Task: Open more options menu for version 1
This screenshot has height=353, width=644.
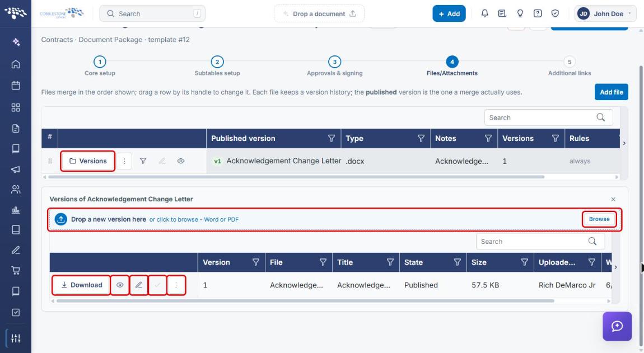Action: (x=176, y=285)
